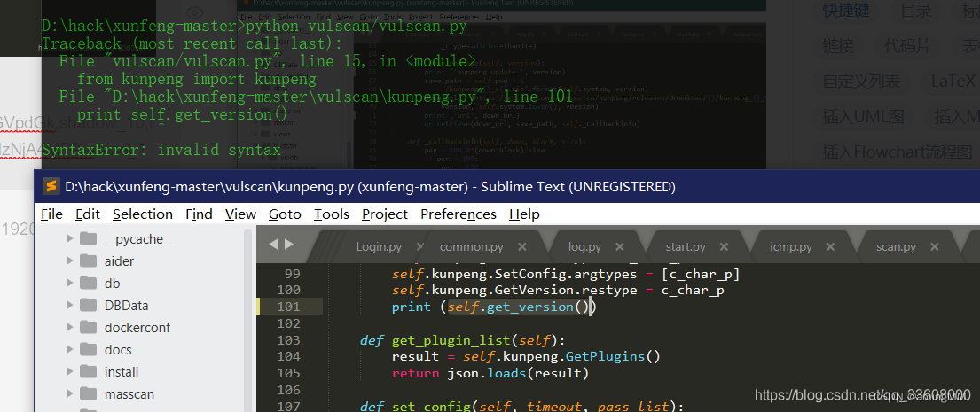
Task: Click the code 'print (self.get_version())' on line 101
Action: pos(494,307)
